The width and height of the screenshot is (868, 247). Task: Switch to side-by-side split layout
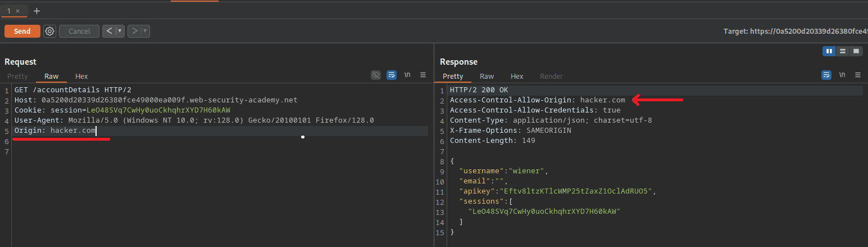[829, 51]
